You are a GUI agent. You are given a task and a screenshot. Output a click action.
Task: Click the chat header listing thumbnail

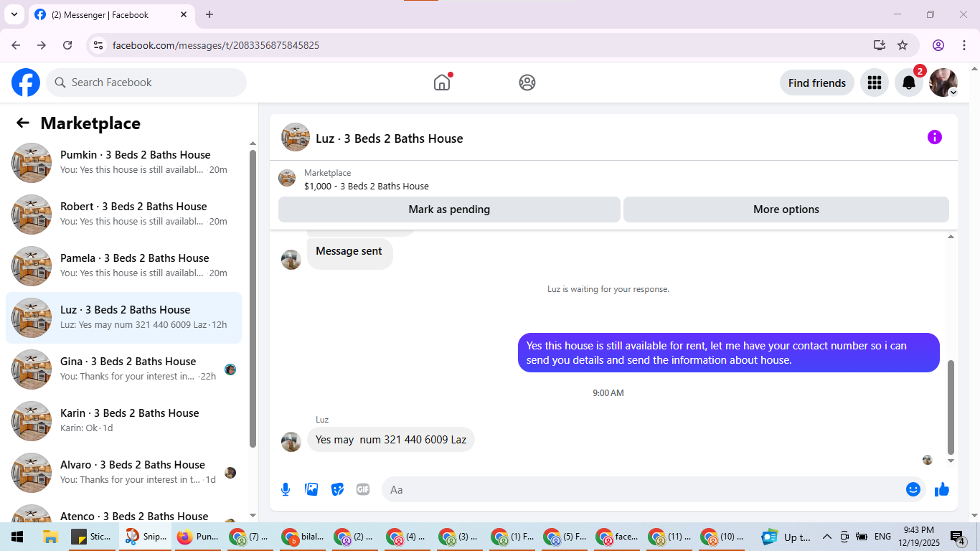point(296,137)
